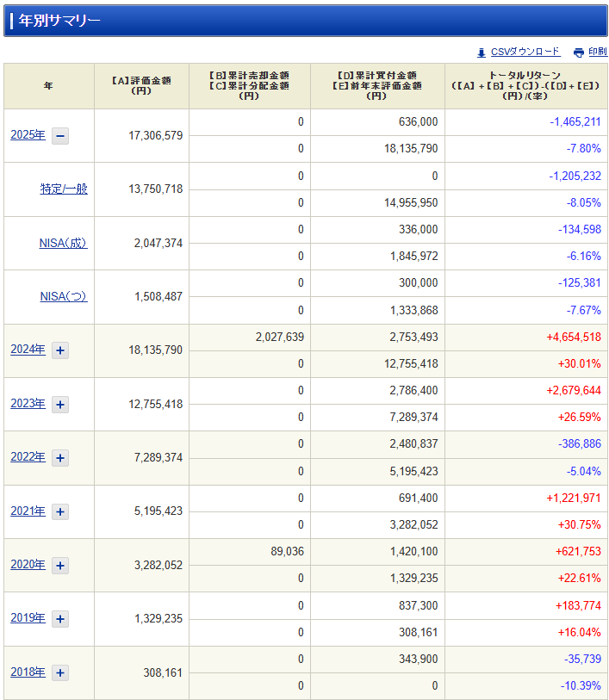The height and width of the screenshot is (700, 609).
Task: Click the printer icon
Action: [x=579, y=53]
